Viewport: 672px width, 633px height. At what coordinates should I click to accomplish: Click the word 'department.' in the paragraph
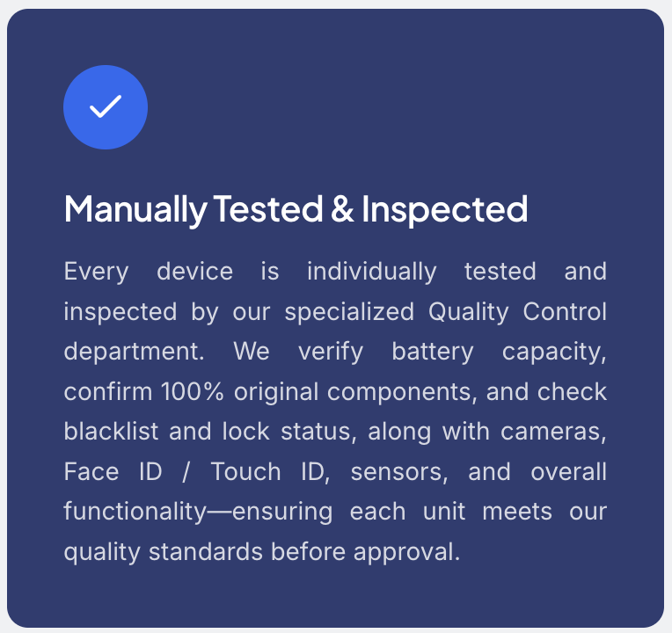(134, 352)
